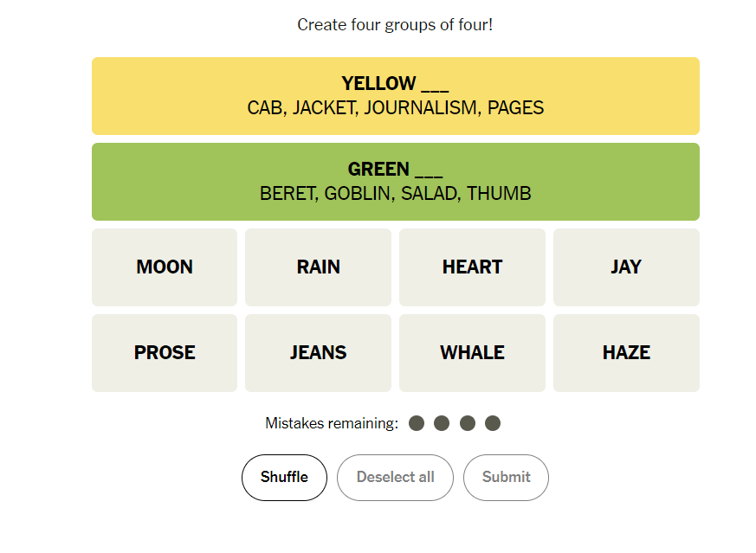Select the JEANS word tile

pos(318,352)
